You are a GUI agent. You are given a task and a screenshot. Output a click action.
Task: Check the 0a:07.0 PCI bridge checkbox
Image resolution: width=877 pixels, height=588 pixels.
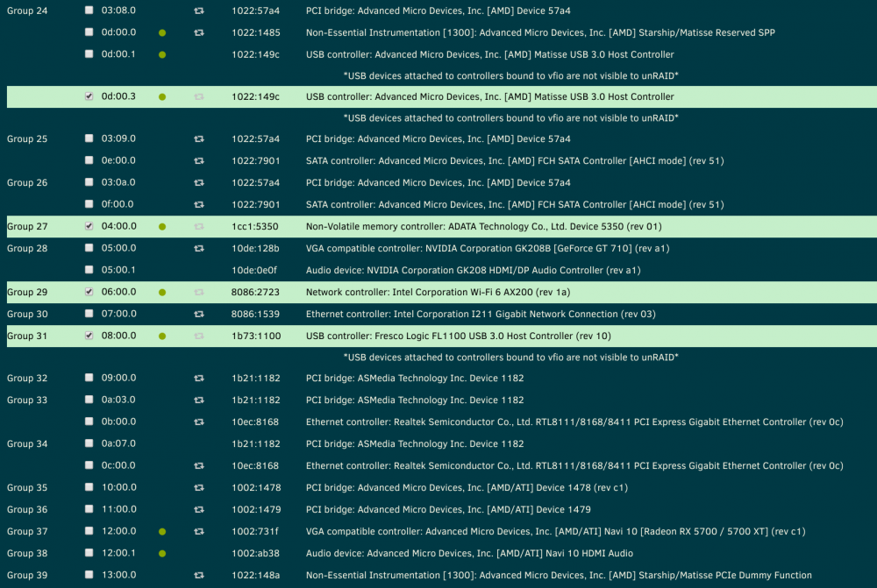tap(89, 443)
